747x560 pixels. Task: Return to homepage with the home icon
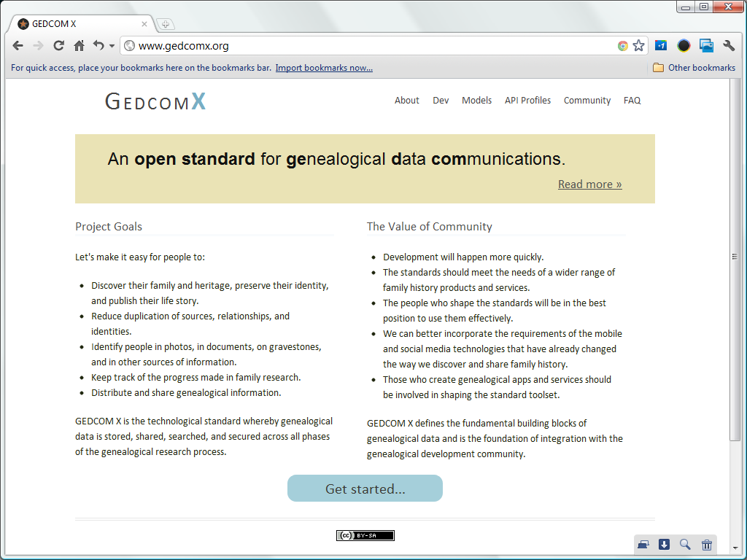pos(79,45)
